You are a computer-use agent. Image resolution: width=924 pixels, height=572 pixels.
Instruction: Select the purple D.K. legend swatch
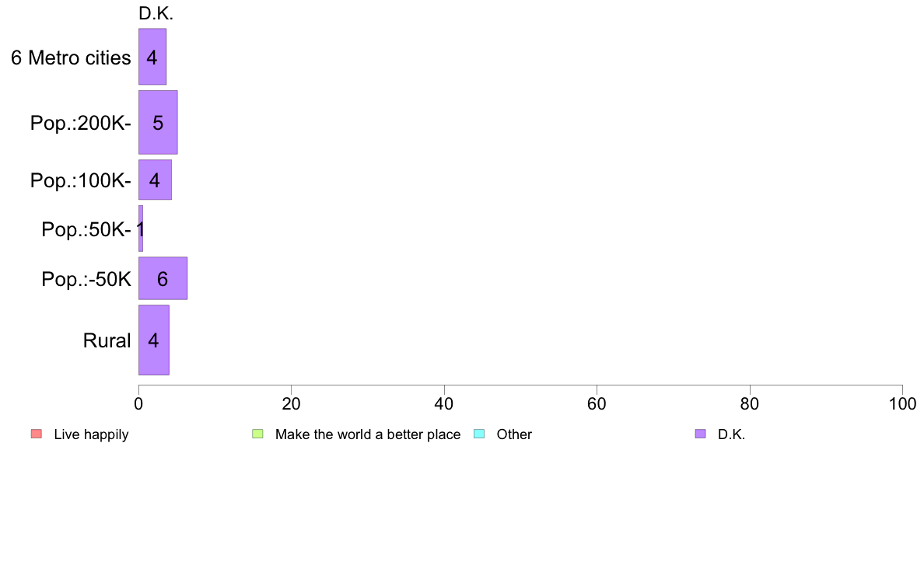pos(700,434)
